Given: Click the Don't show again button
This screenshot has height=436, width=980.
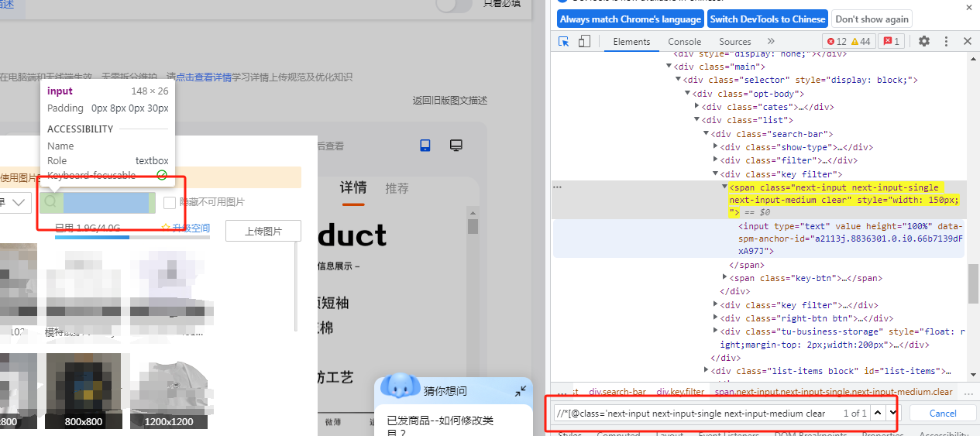Looking at the screenshot, I should (872, 19).
